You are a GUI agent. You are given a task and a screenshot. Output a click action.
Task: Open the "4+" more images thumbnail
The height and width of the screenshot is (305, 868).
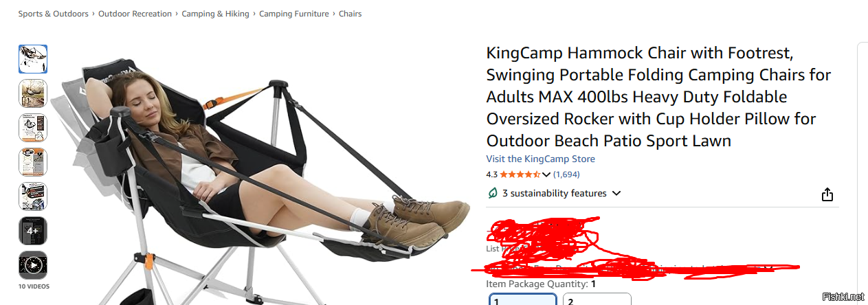click(x=33, y=231)
